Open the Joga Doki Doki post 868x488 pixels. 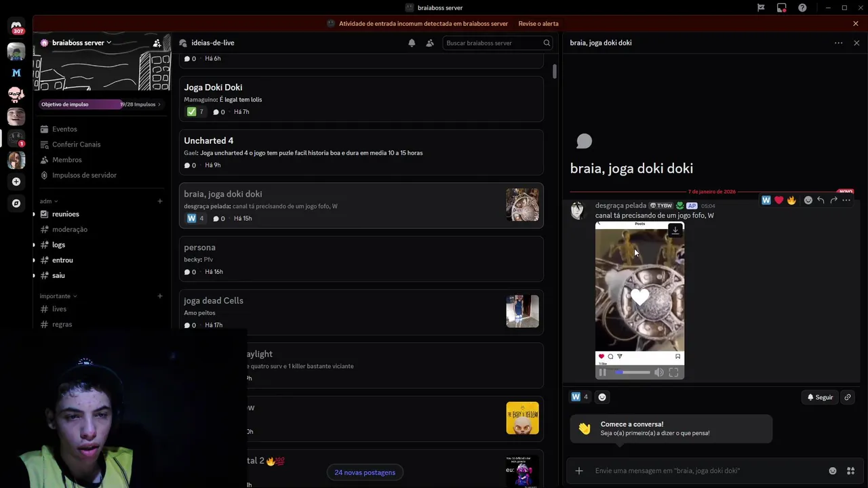pos(361,99)
